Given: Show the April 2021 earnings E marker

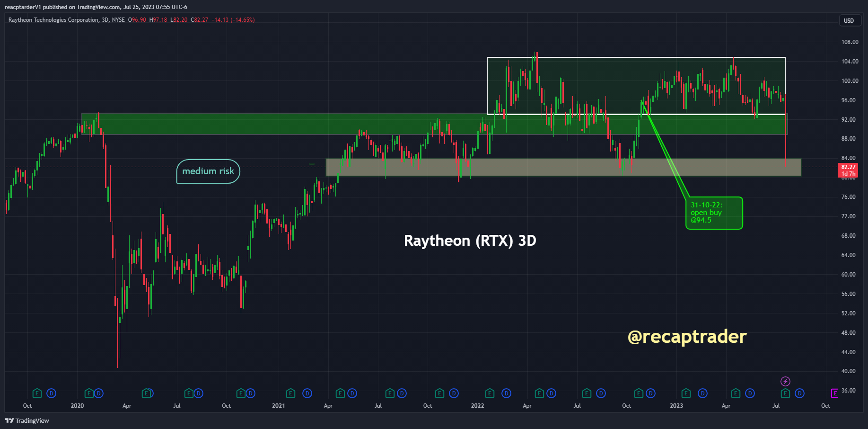Looking at the screenshot, I should tap(340, 393).
